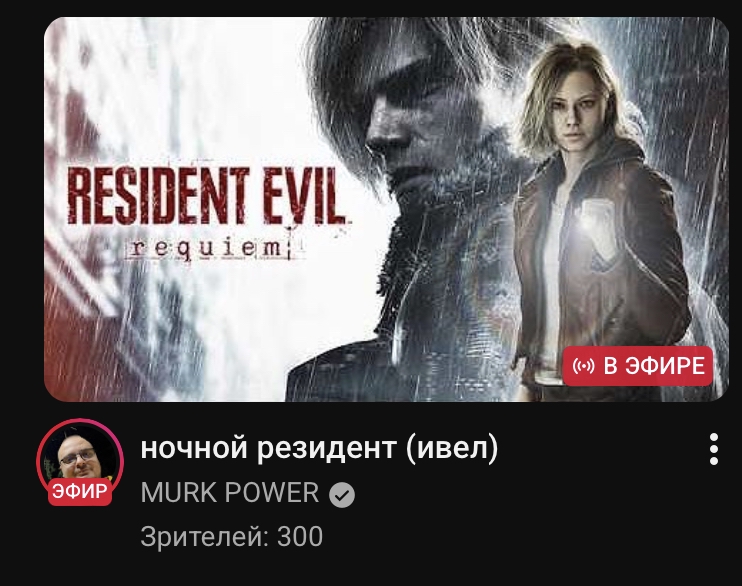Click the red ЭФИР label under avatar

[x=80, y=492]
